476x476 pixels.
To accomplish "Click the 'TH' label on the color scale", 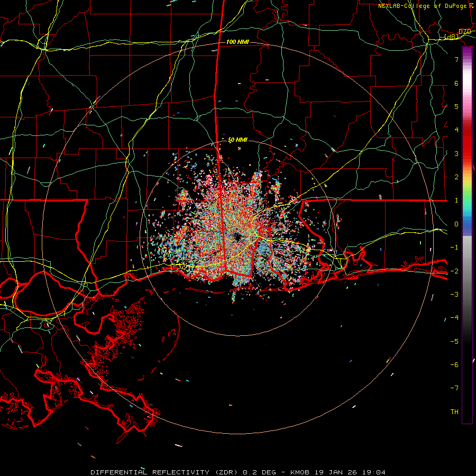I will coord(454,412).
